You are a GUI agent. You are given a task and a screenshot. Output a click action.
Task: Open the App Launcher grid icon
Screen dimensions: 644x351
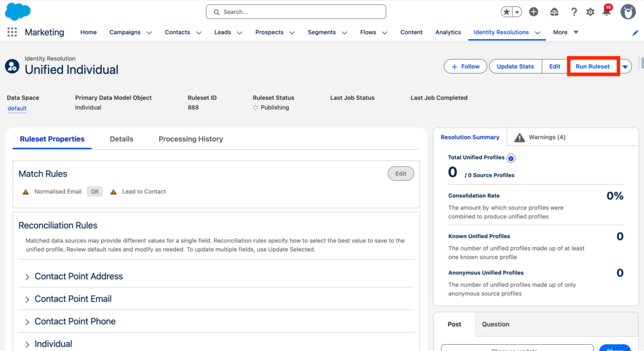pos(12,32)
